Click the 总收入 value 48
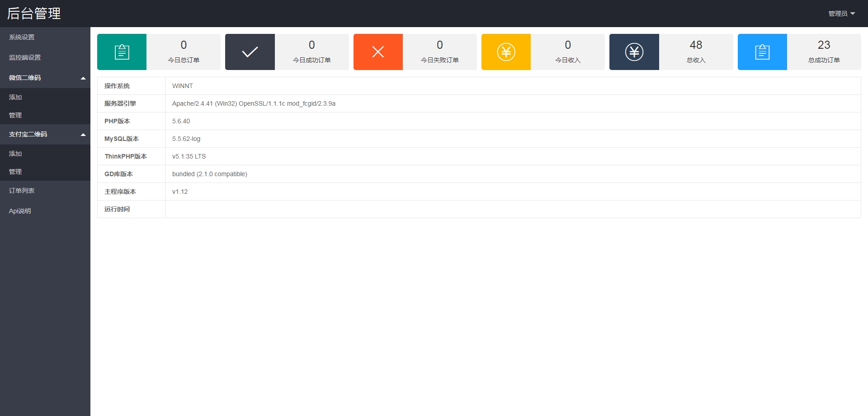868x416 pixels. click(696, 45)
